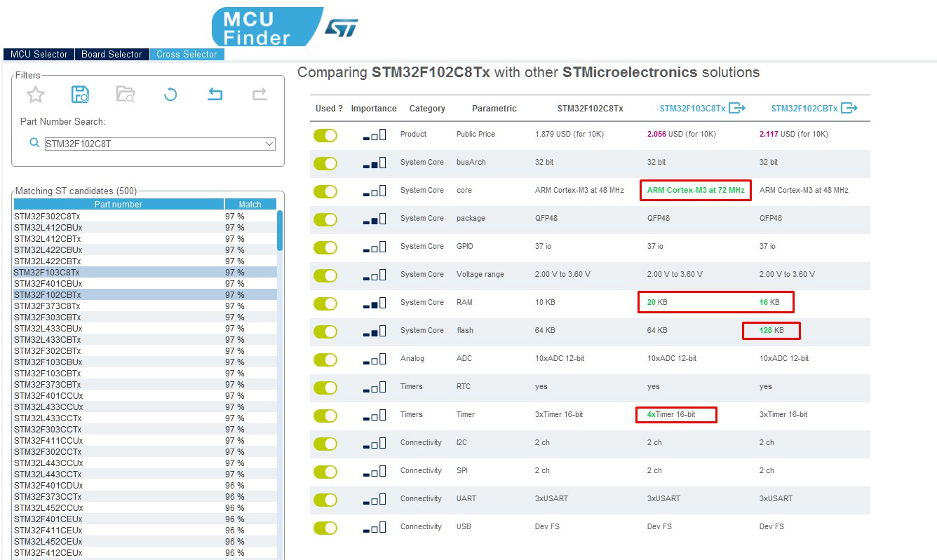
Task: Select STM32F412CEUx candidate row
Action: coord(145,553)
